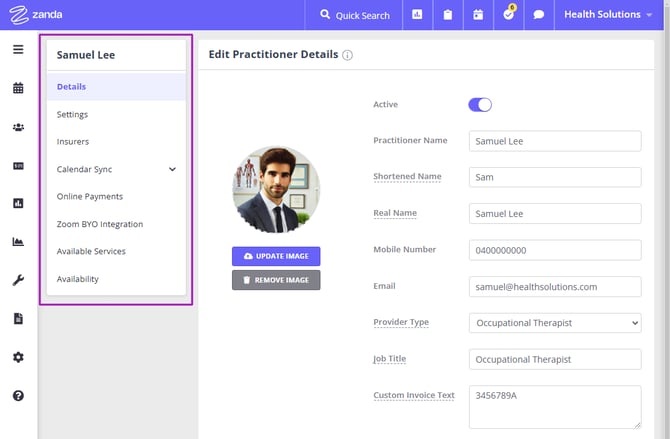Screen dimensions: 670x439
Task: Open the calendar from the left sidebar
Action: [x=18, y=88]
